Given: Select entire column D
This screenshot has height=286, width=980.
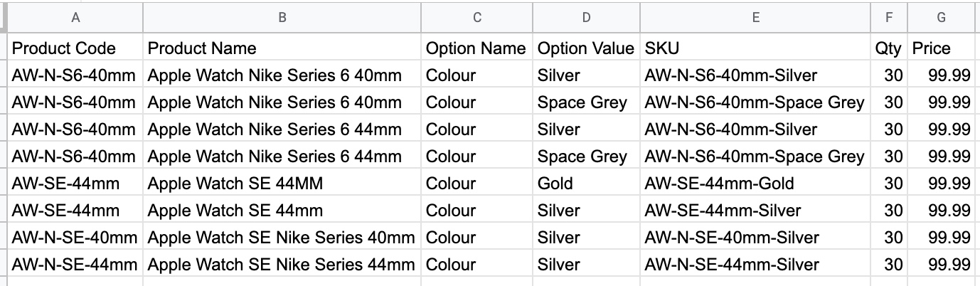Looking at the screenshot, I should [x=586, y=18].
